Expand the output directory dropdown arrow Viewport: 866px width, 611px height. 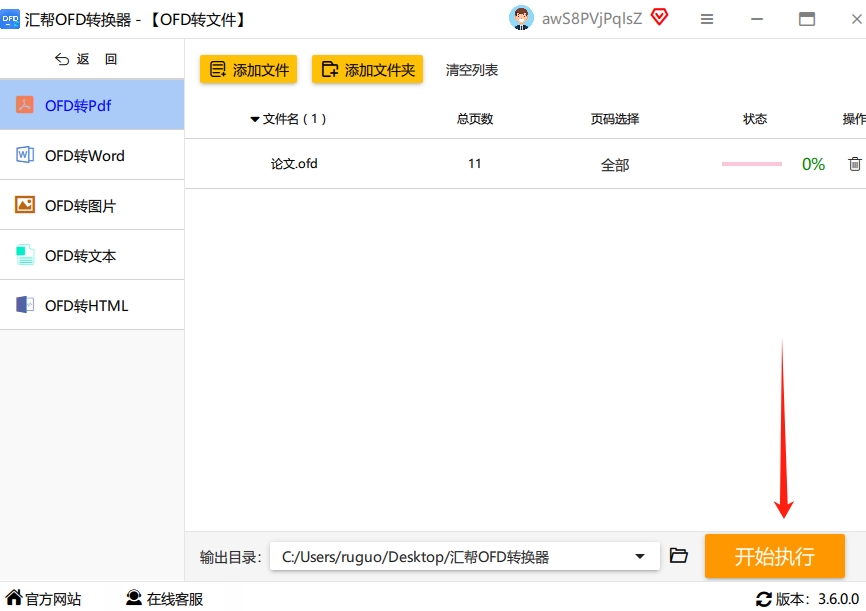[640, 556]
